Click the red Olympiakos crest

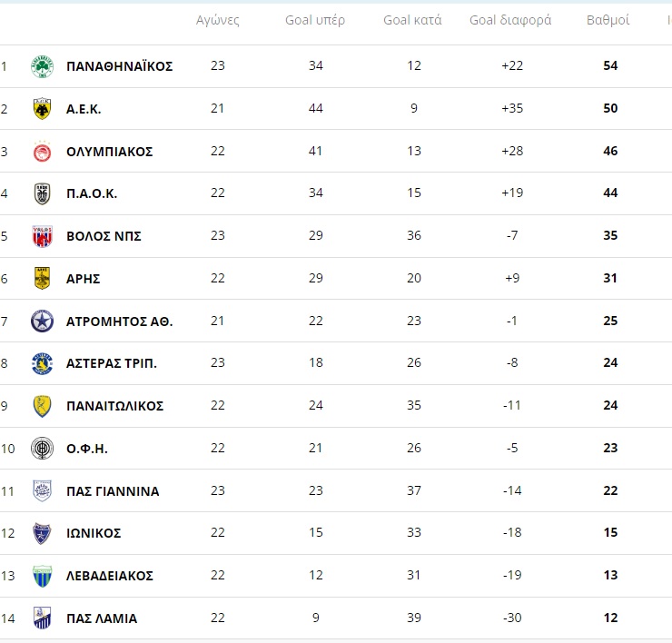(42, 152)
